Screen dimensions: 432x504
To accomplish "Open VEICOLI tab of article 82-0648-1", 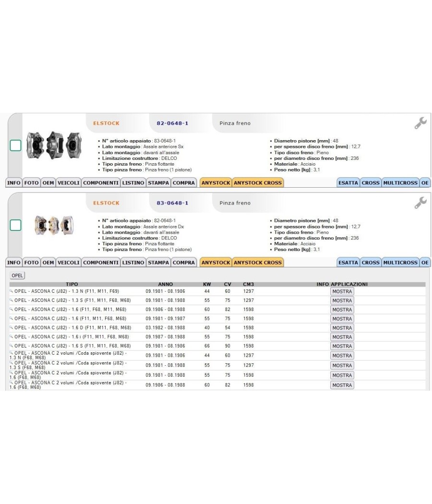I will point(69,183).
